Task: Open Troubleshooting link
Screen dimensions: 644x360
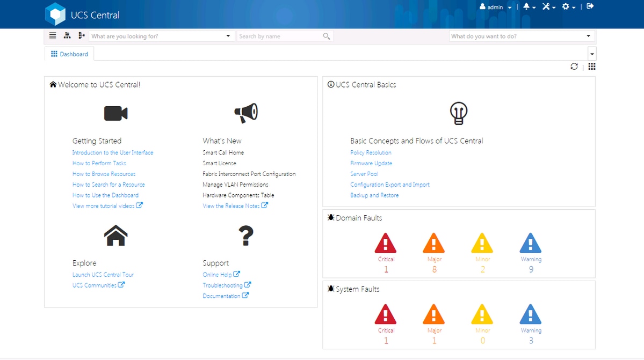Action: pos(227,285)
